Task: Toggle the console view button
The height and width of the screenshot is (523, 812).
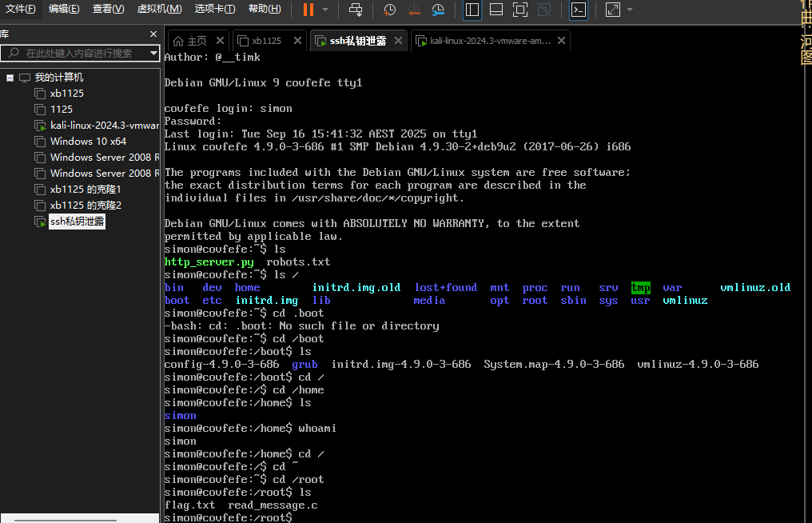Action: 579,10
